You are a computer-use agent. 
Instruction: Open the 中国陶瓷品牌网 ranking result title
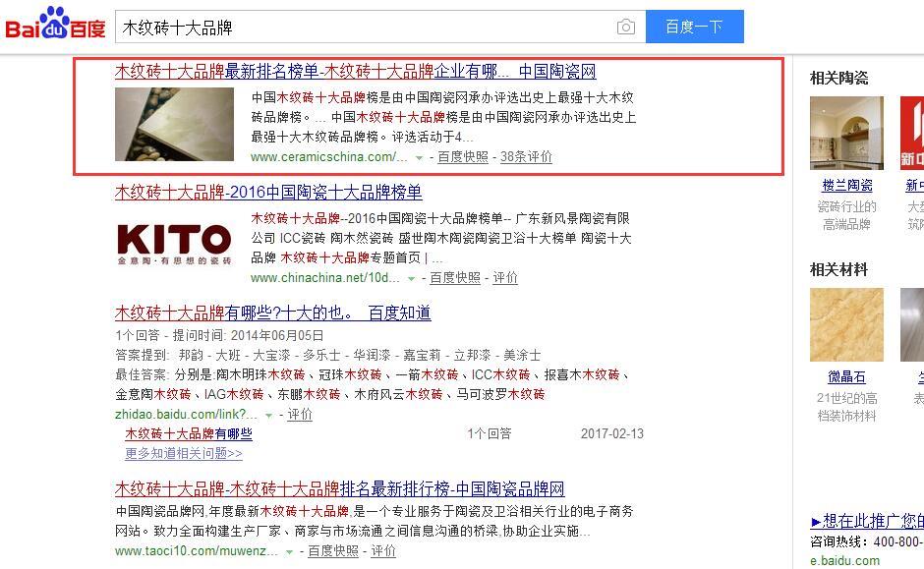point(339,488)
